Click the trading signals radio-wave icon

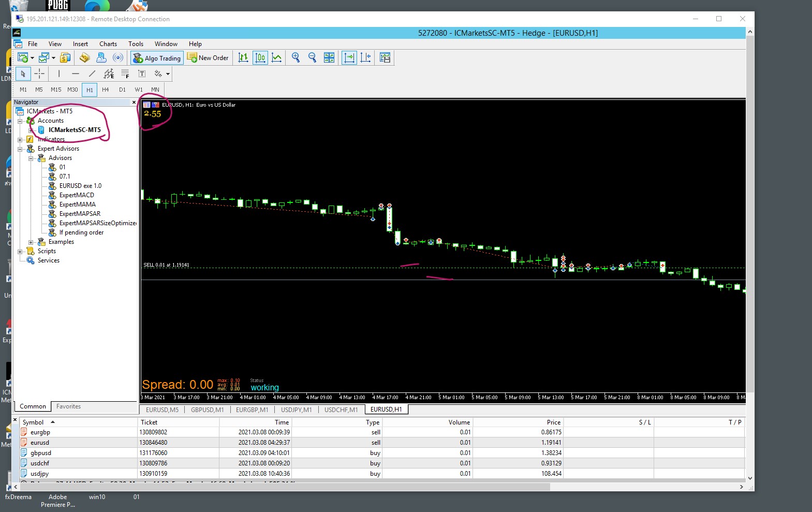(x=118, y=57)
